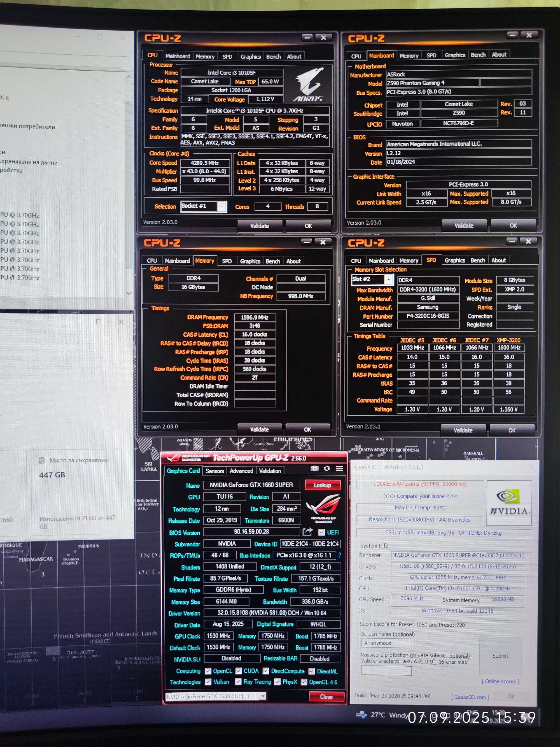This screenshot has width=560, height=747.
Task: Open the Validation tab in GPU-Z
Action: [x=270, y=471]
